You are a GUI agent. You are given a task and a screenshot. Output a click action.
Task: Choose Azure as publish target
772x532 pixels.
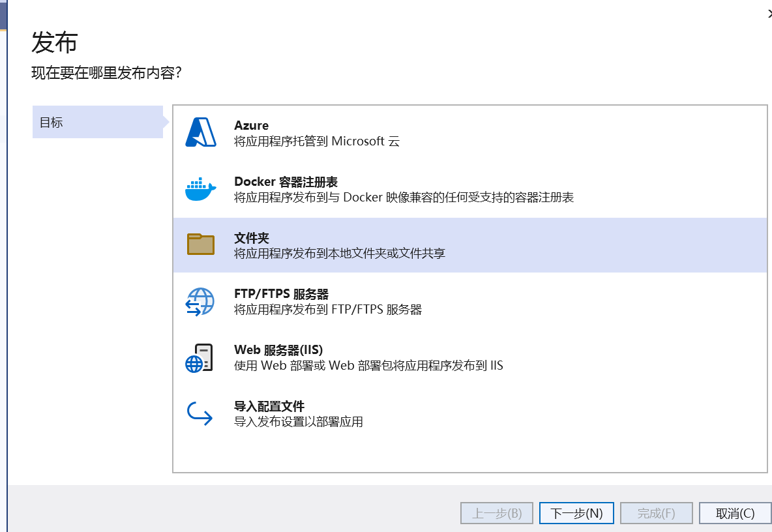pos(251,125)
